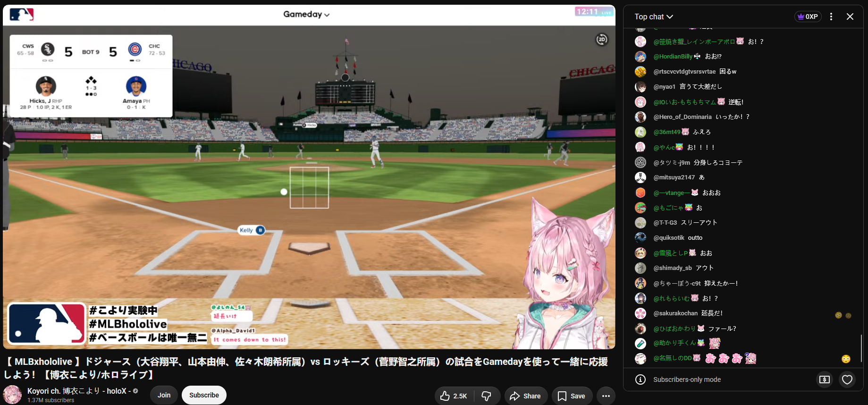The height and width of the screenshot is (405, 868).
Task: Click the @36mt49 username in chat
Action: pos(667,132)
